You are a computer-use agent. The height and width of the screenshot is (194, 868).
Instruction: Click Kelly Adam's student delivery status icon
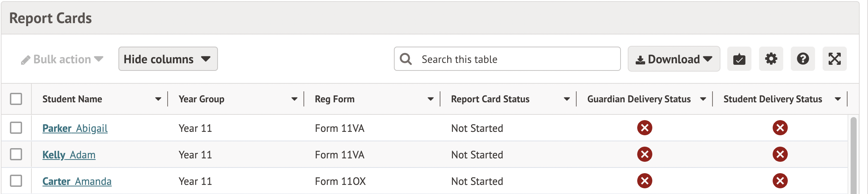point(780,155)
